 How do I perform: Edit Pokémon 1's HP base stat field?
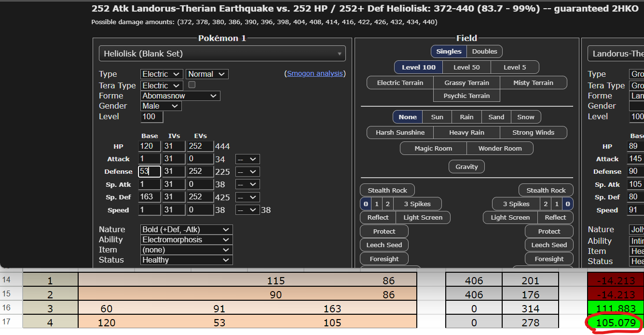pos(150,146)
